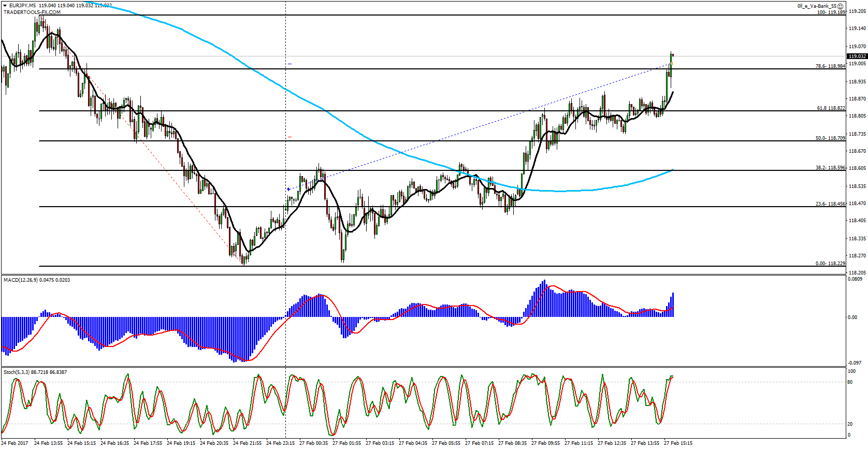
Task: Click the 0.0809 MACD scale value
Action: 856,279
